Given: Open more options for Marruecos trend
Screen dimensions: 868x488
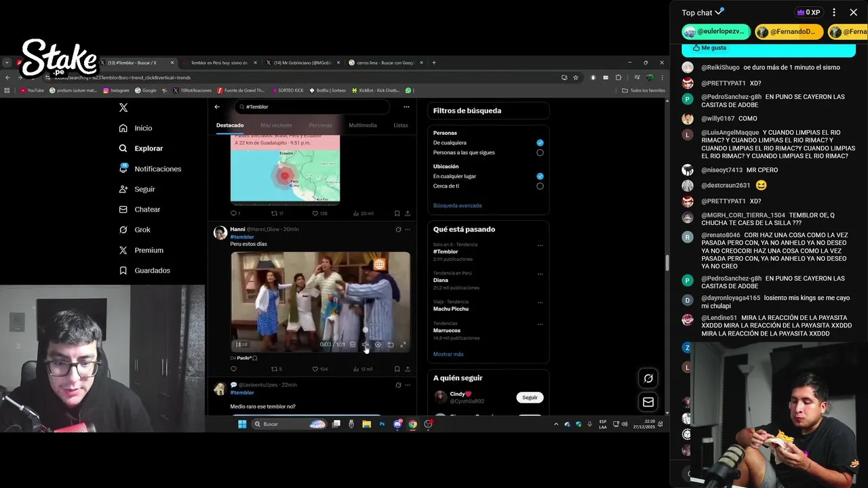Looking at the screenshot, I should (540, 324).
